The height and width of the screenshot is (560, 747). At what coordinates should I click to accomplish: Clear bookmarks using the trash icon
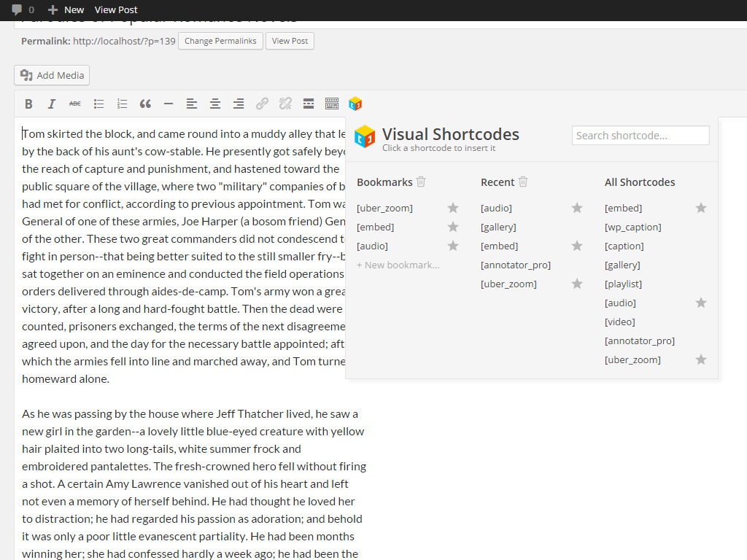(x=421, y=182)
